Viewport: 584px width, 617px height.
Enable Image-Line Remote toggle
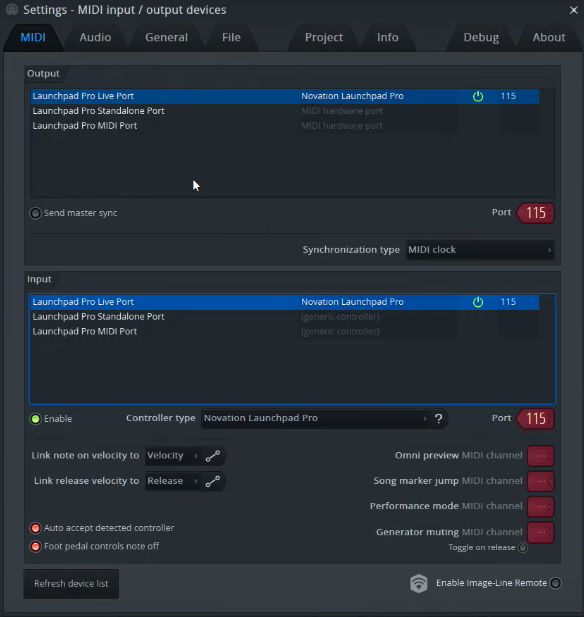click(556, 583)
